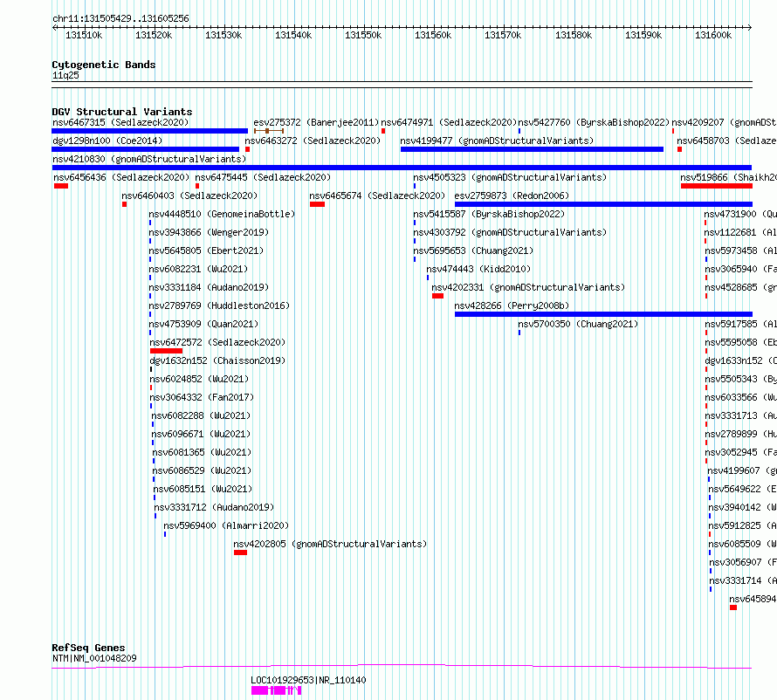Viewport: 777px width, 700px height.
Task: Click the LOC101929653|NR_110140 gene label
Action: click(x=308, y=680)
